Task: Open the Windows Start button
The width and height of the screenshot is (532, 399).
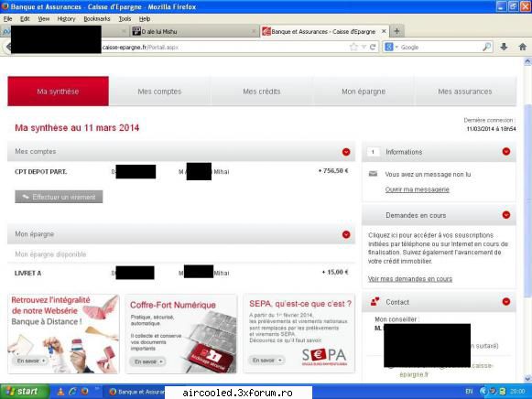Action: point(24,392)
